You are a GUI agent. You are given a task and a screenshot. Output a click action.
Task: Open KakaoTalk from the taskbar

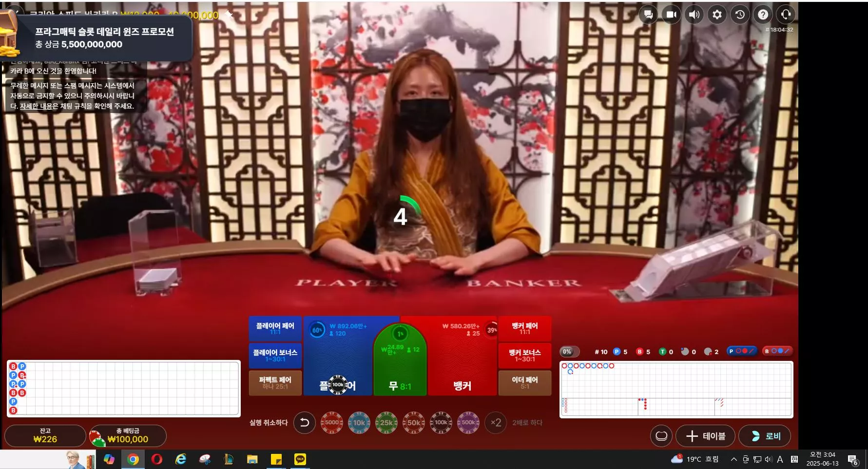300,459
